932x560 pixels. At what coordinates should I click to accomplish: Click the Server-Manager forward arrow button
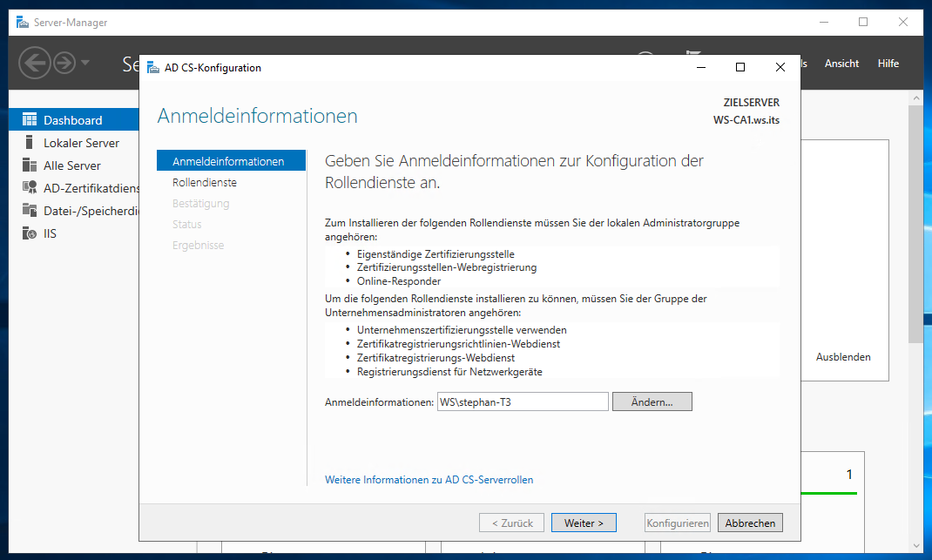click(x=64, y=63)
